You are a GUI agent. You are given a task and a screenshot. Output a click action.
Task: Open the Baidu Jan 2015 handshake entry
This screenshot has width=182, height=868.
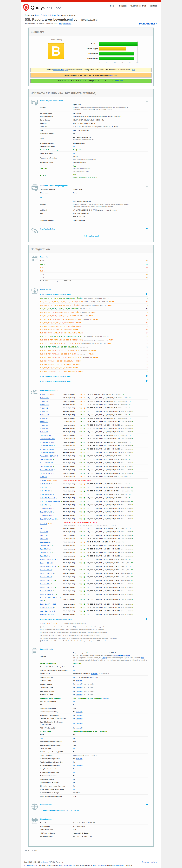[45, 435]
